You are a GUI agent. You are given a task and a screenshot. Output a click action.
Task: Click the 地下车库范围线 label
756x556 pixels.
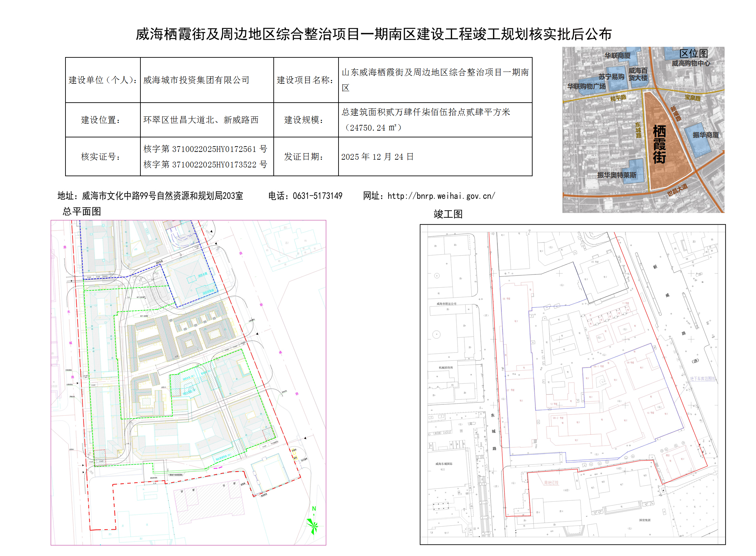coord(702,379)
